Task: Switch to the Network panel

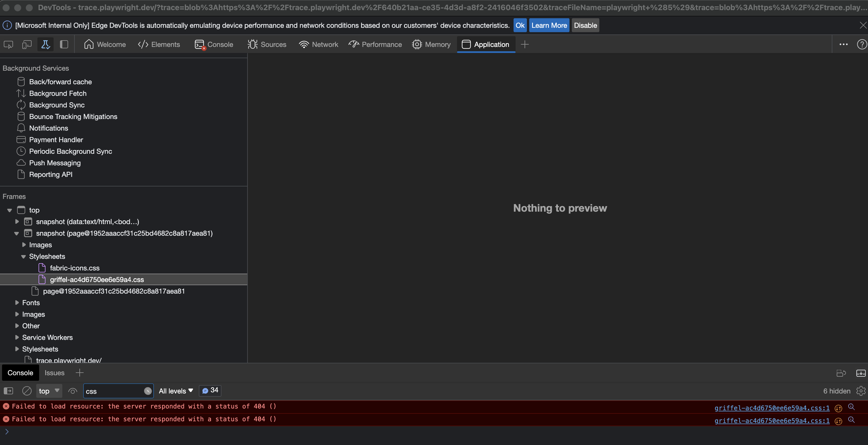Action: point(318,44)
